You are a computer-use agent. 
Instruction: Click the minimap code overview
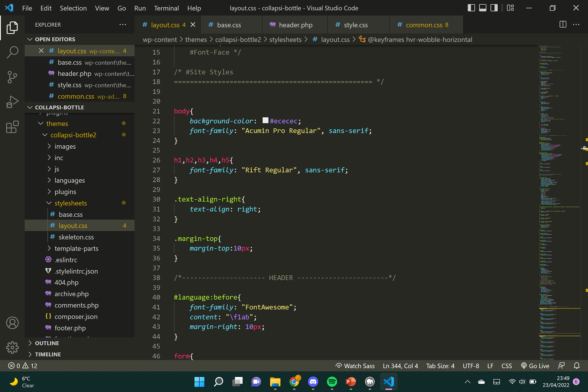click(559, 202)
